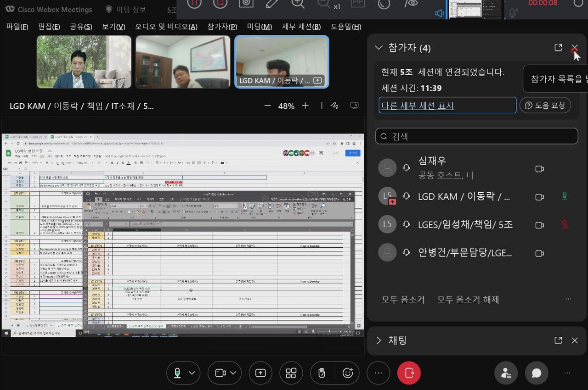The width and height of the screenshot is (588, 390).
Task: Toggle recorder speaker audio capture
Action: click(x=440, y=13)
